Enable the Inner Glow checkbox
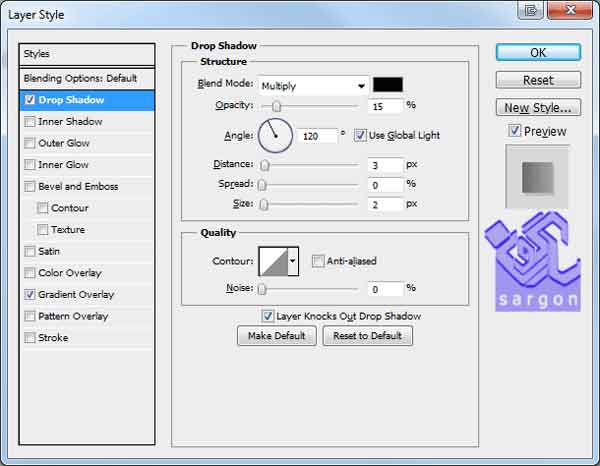600x466 pixels. [x=29, y=165]
